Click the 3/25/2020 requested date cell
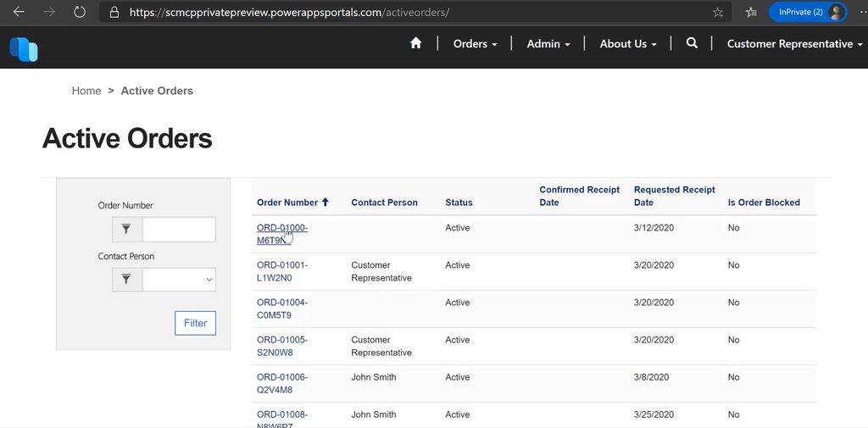Screen dimensions: 868x428 click(654, 414)
